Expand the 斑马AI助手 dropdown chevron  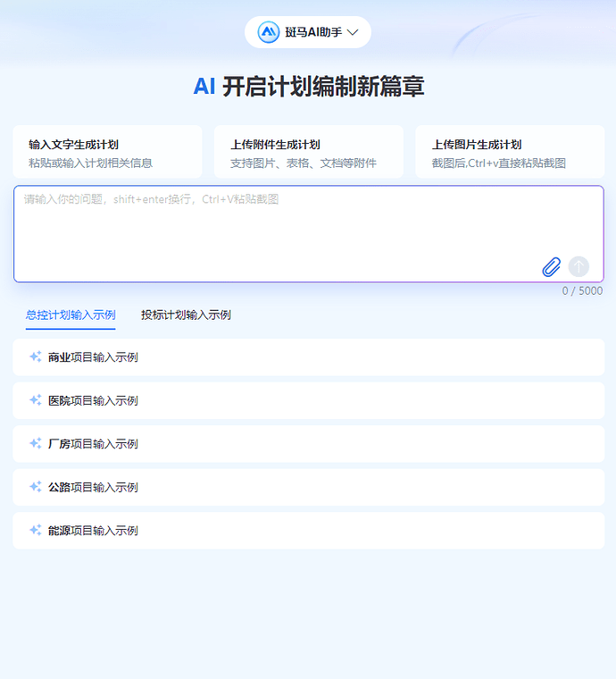tap(353, 32)
